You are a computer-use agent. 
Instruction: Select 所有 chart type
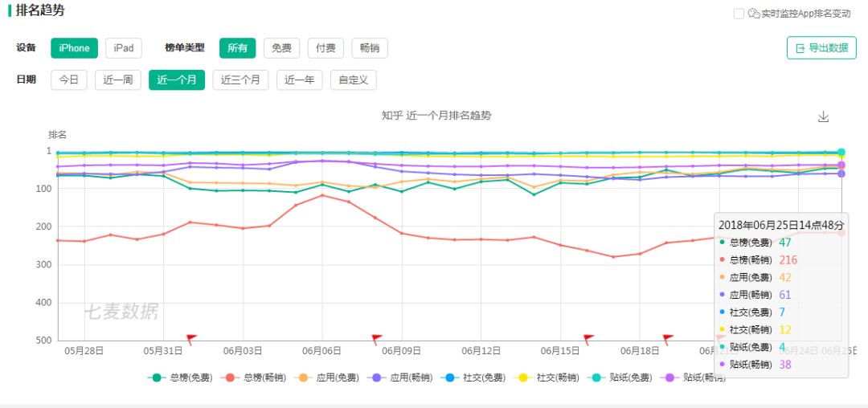coord(237,48)
